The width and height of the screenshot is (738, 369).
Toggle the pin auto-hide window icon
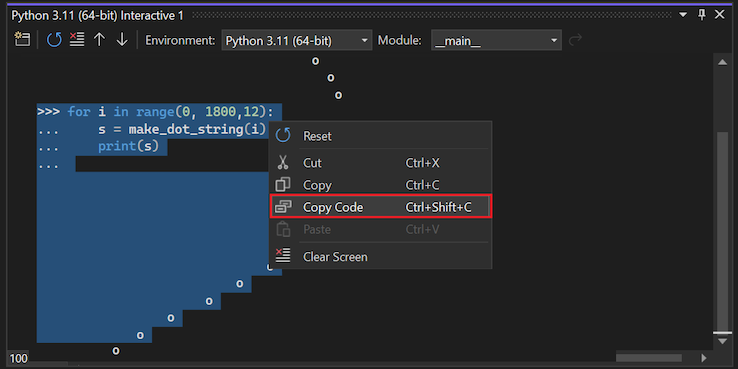coord(702,15)
